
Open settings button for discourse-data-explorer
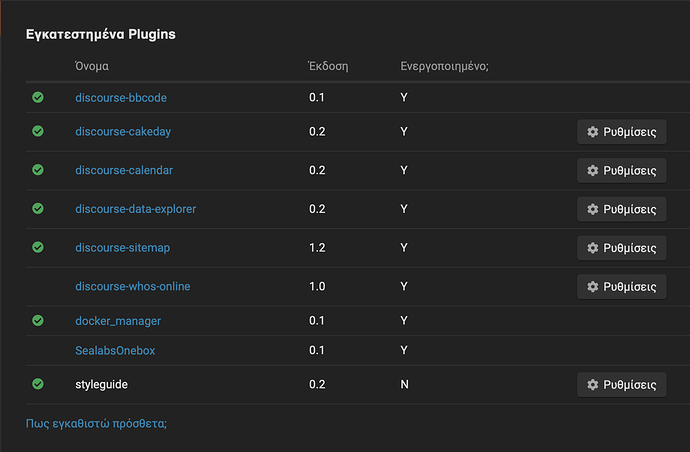[621, 209]
